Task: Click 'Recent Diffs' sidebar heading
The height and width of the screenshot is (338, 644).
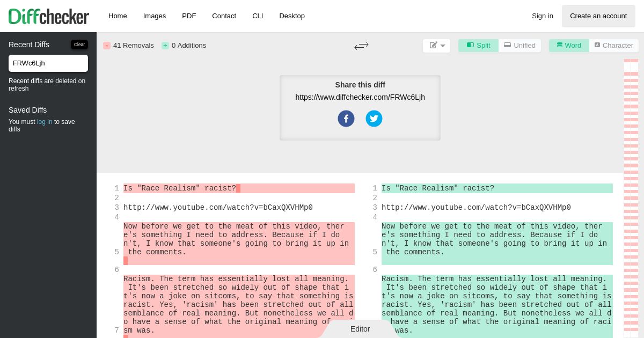Action: (29, 45)
